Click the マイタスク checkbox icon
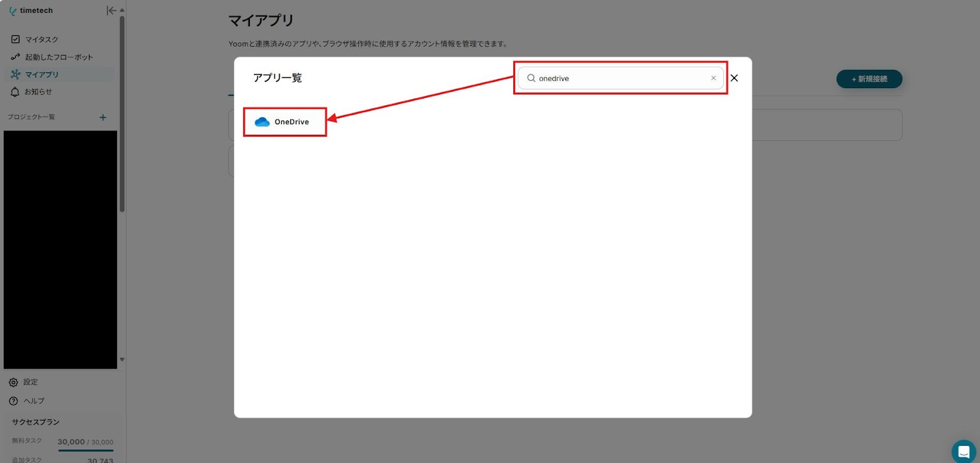The width and height of the screenshot is (980, 463). (x=15, y=39)
